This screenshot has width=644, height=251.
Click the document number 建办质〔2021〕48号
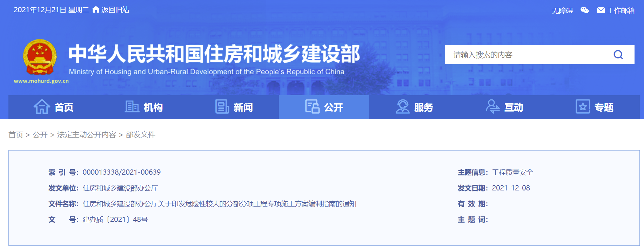click(x=115, y=219)
